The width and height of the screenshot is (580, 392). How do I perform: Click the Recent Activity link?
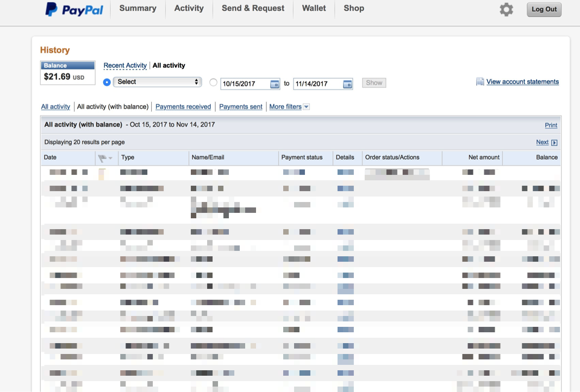click(x=125, y=66)
